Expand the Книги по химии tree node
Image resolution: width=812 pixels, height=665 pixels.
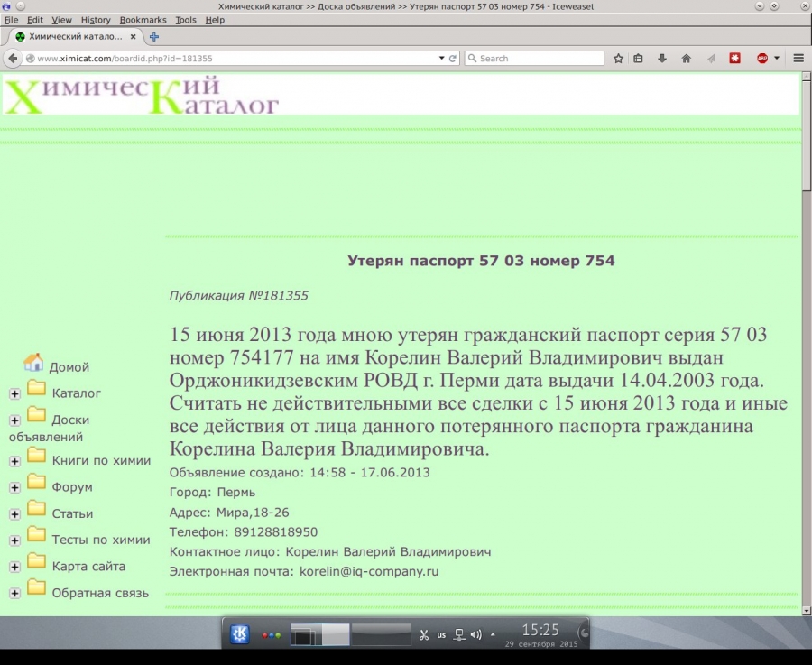[14, 461]
